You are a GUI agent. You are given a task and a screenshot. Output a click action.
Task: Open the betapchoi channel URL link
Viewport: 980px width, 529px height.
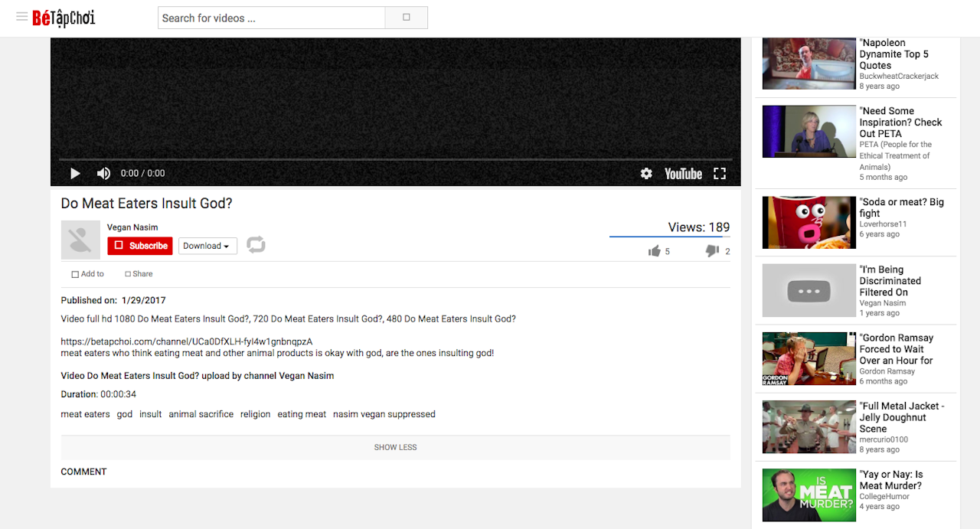click(x=186, y=341)
